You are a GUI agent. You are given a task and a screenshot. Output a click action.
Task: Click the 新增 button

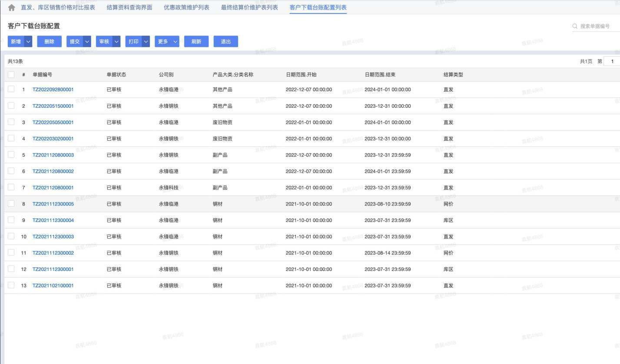point(16,42)
